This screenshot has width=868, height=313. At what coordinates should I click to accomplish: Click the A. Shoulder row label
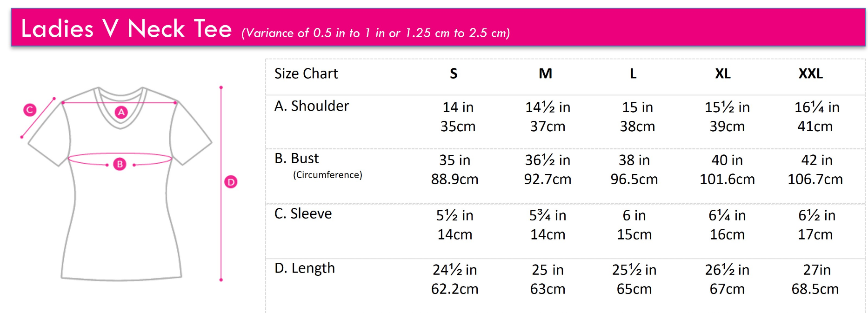click(x=312, y=106)
